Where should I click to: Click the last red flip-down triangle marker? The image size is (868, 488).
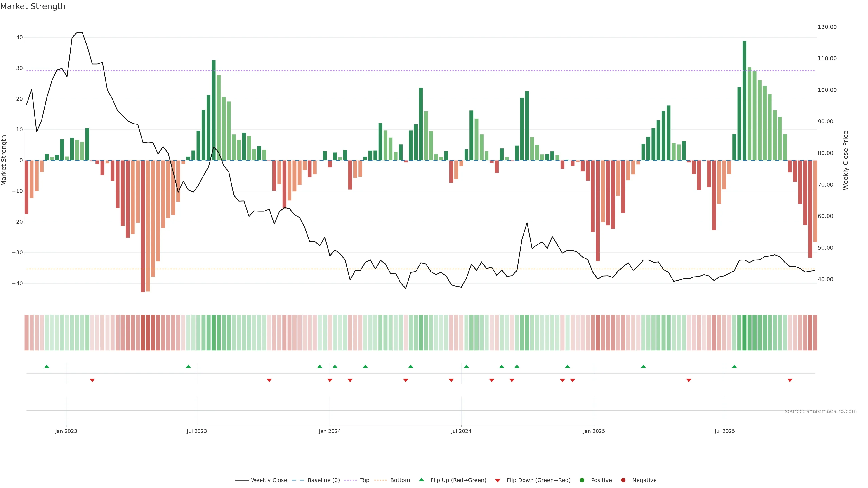click(790, 380)
